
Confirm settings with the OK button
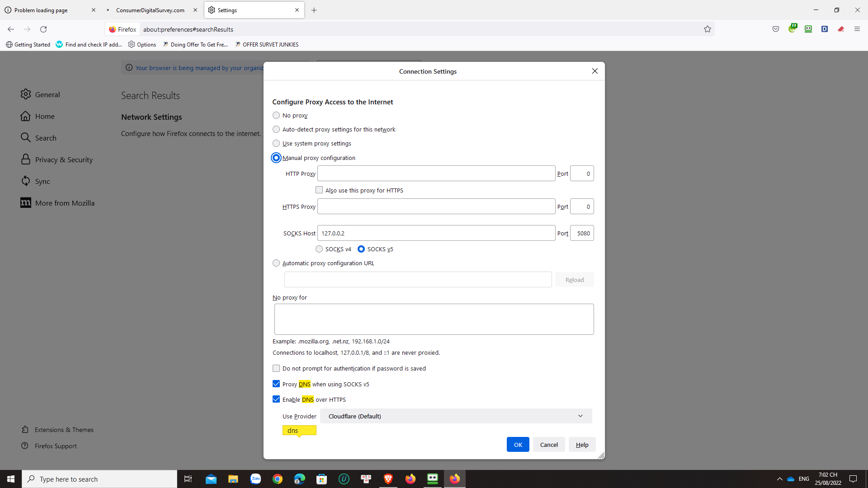point(518,445)
